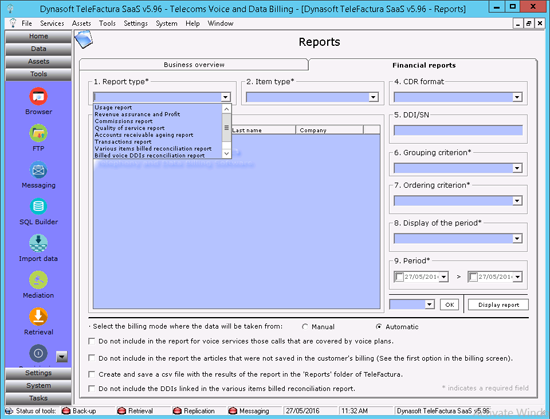The height and width of the screenshot is (419, 550).
Task: Click the Display report button
Action: point(498,305)
